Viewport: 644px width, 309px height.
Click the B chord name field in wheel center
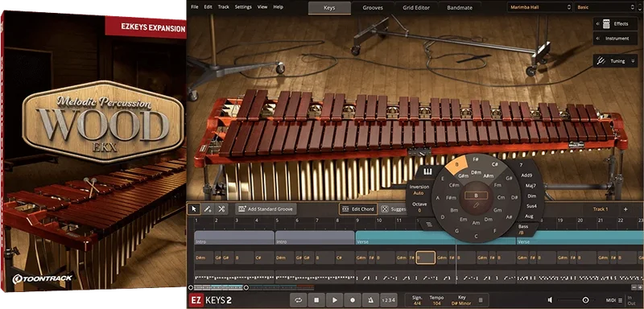coord(476,196)
